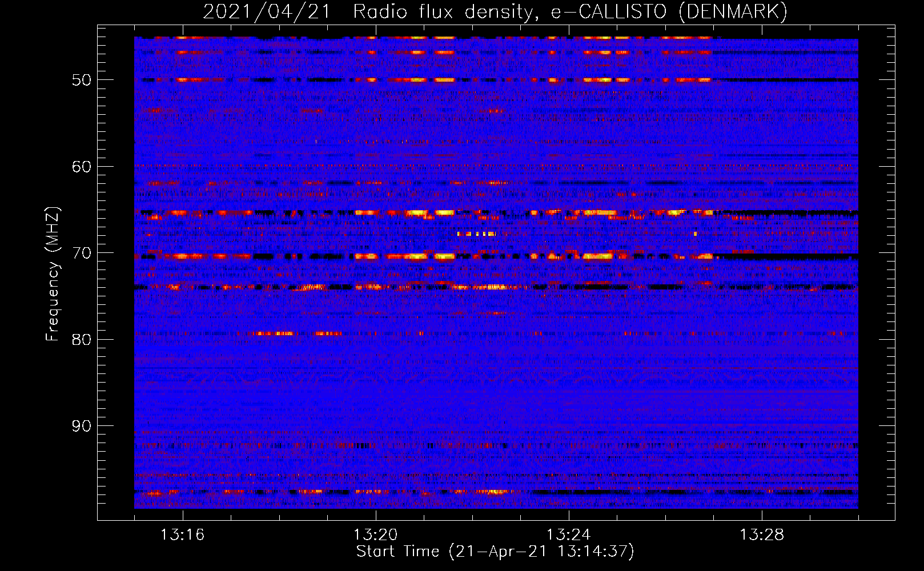This screenshot has height=571, width=924.
Task: Click the 13:28 time tick label
Action: point(762,535)
